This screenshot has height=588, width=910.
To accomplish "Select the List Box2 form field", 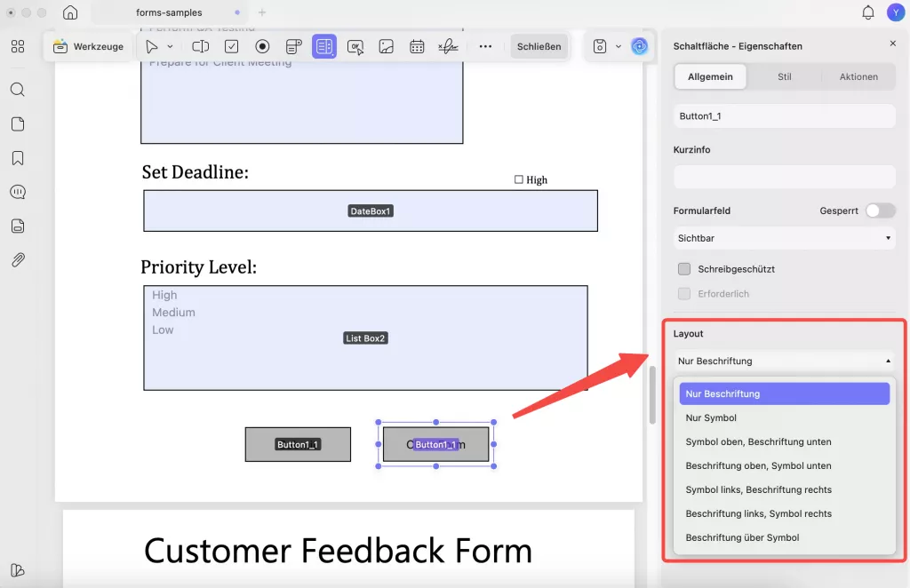I will [x=365, y=338].
